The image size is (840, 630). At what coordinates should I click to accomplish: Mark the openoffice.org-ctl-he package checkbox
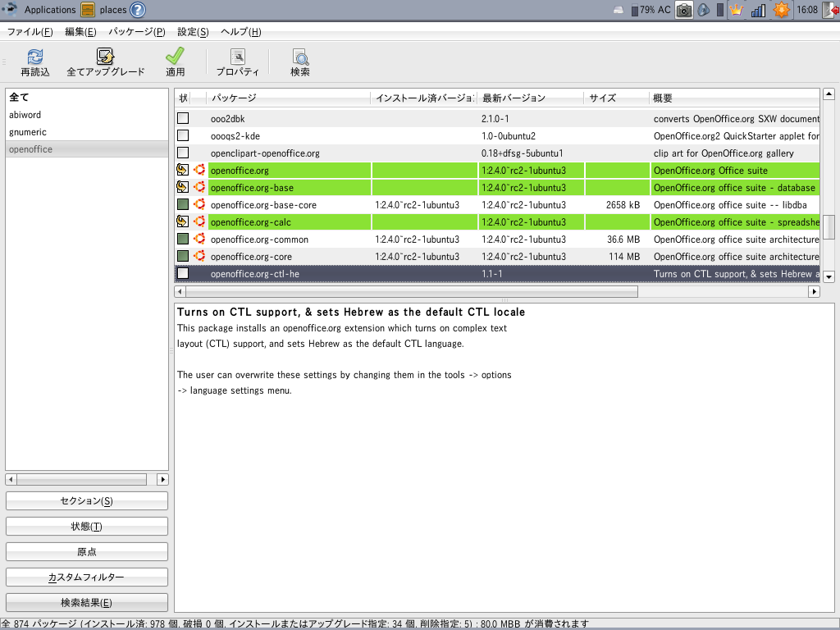(183, 273)
